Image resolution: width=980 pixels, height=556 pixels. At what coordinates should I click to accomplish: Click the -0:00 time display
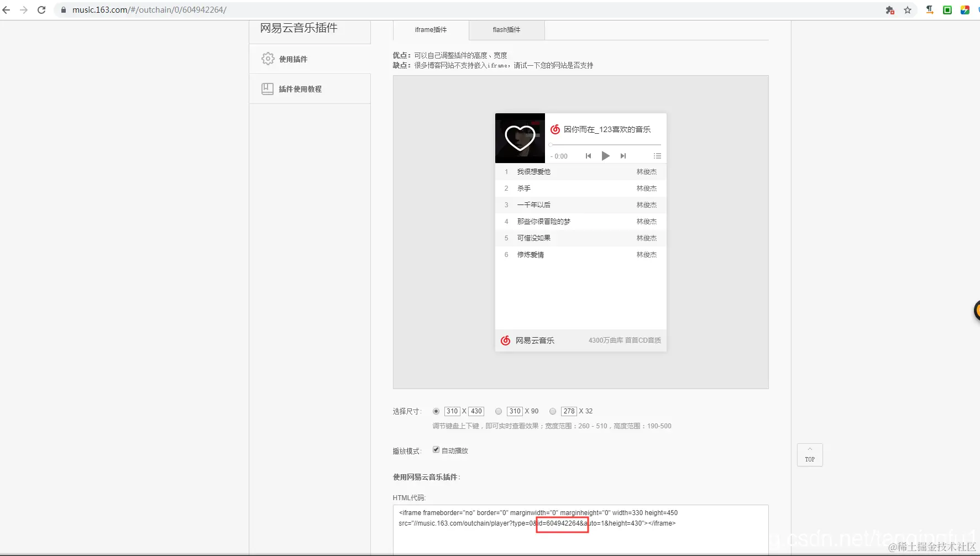(x=559, y=156)
